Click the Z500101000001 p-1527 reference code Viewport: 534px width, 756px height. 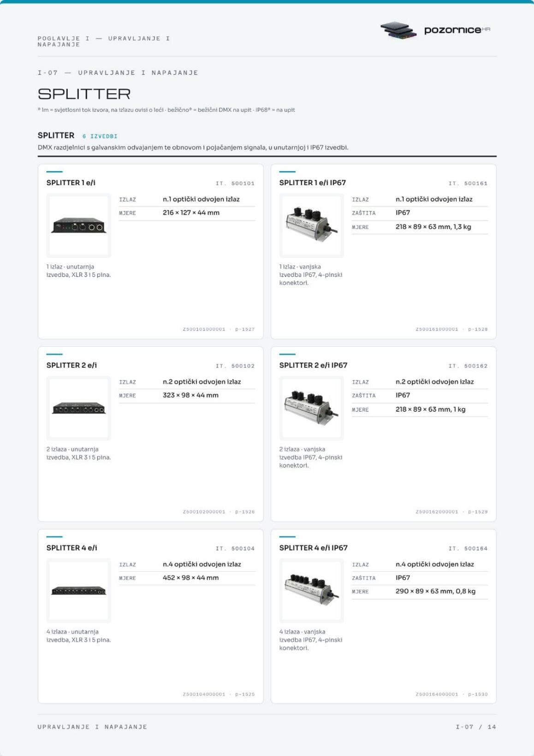pos(219,329)
